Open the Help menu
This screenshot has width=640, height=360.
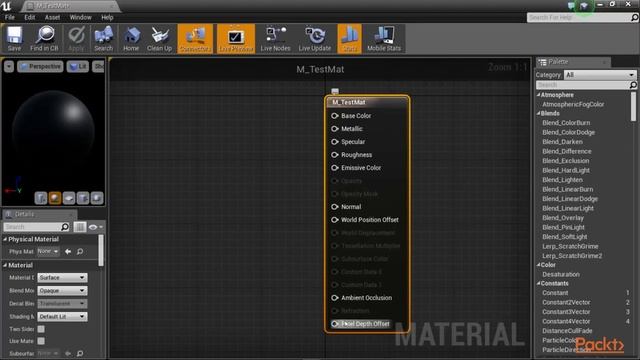(x=107, y=18)
